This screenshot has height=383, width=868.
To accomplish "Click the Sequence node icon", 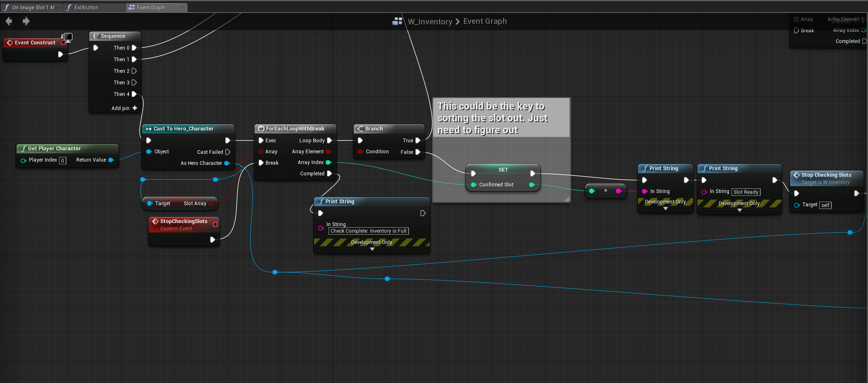I will coord(96,36).
